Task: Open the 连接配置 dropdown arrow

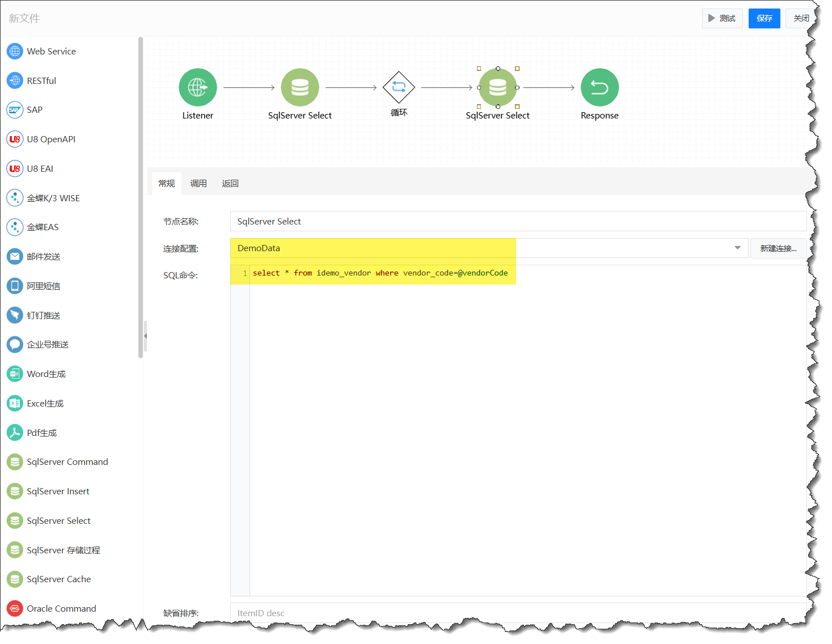Action: pyautogui.click(x=737, y=248)
